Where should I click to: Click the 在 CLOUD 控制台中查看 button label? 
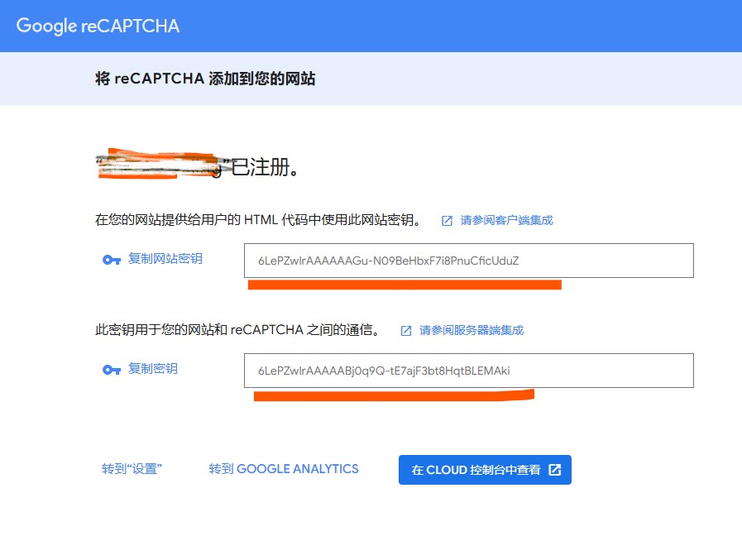[476, 470]
